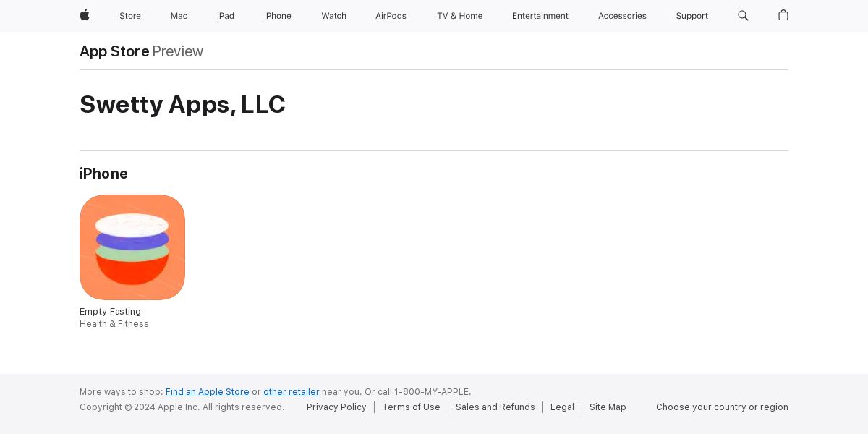Open the TV & Home menu
Screen dimensions: 868x434
[x=459, y=16]
